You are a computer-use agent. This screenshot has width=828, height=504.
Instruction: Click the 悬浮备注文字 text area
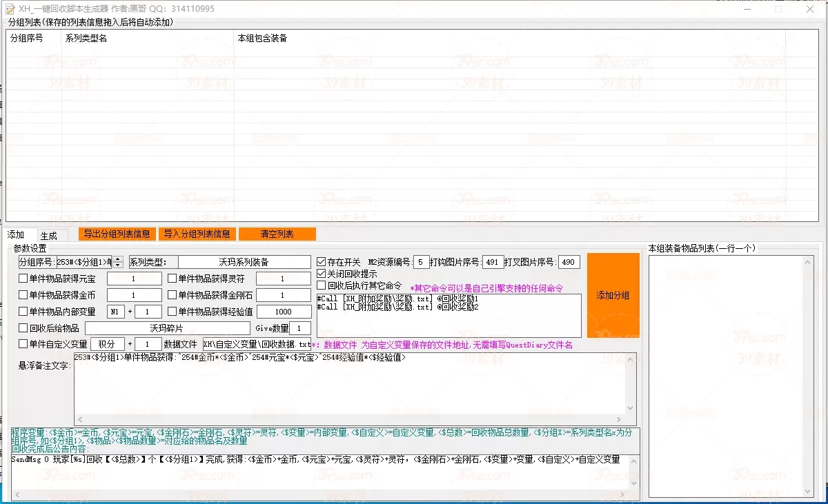[x=349, y=383]
